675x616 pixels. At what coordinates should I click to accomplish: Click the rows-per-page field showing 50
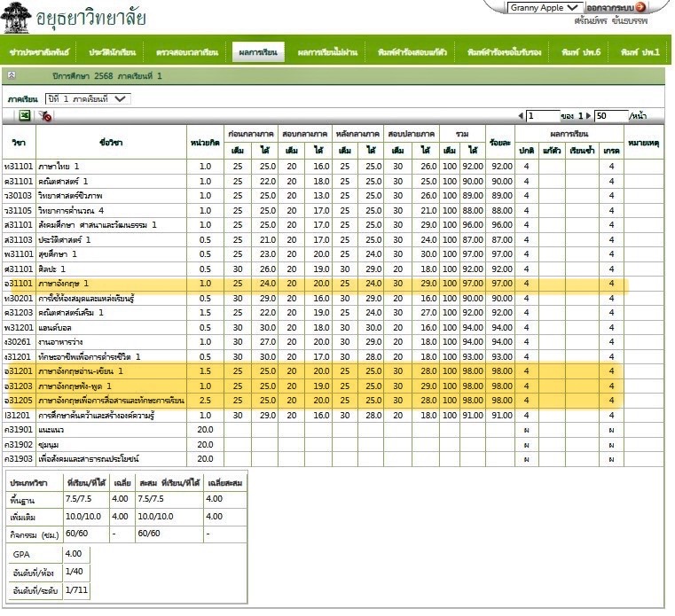[x=609, y=116]
